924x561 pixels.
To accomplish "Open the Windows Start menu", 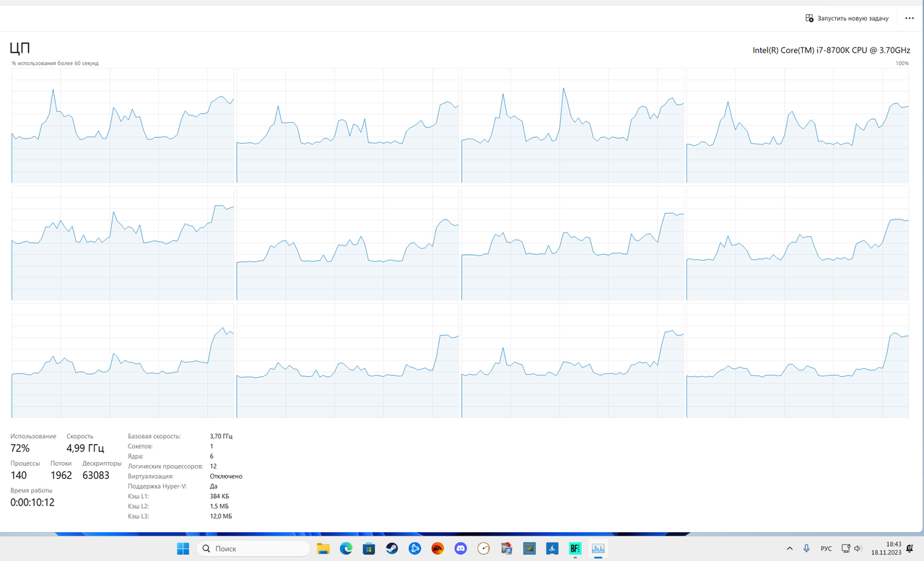I will tap(183, 549).
